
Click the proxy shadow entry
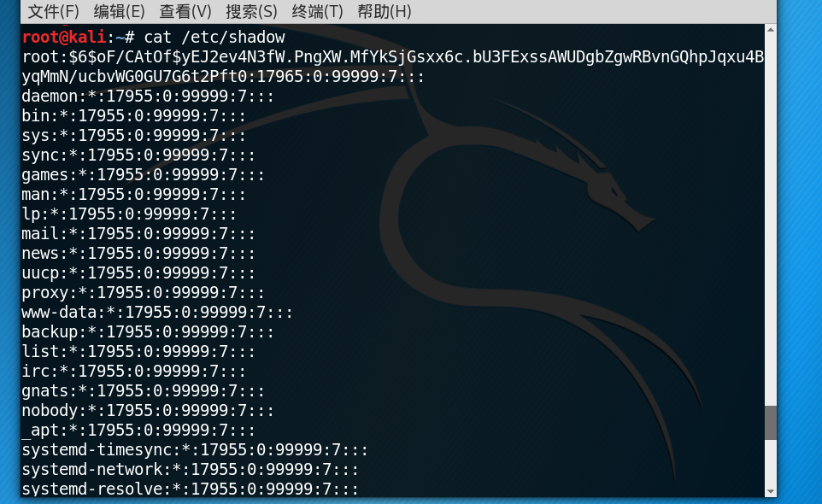143,292
